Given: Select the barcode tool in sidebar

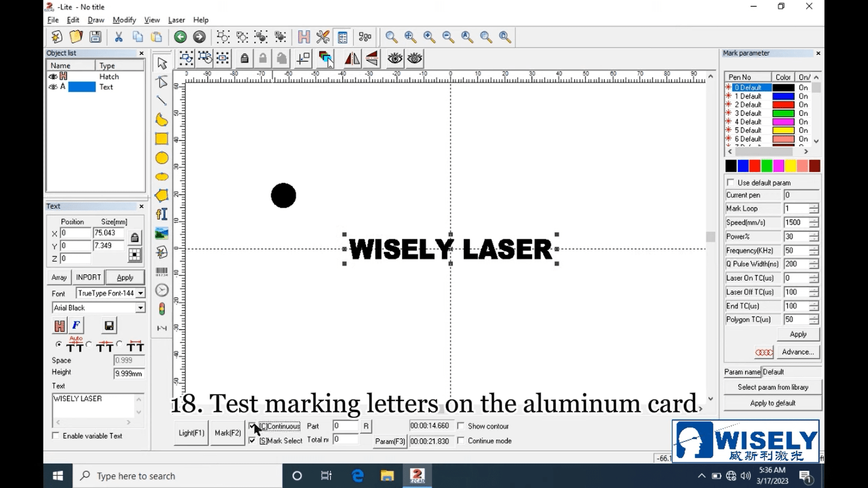Looking at the screenshot, I should pos(162,271).
